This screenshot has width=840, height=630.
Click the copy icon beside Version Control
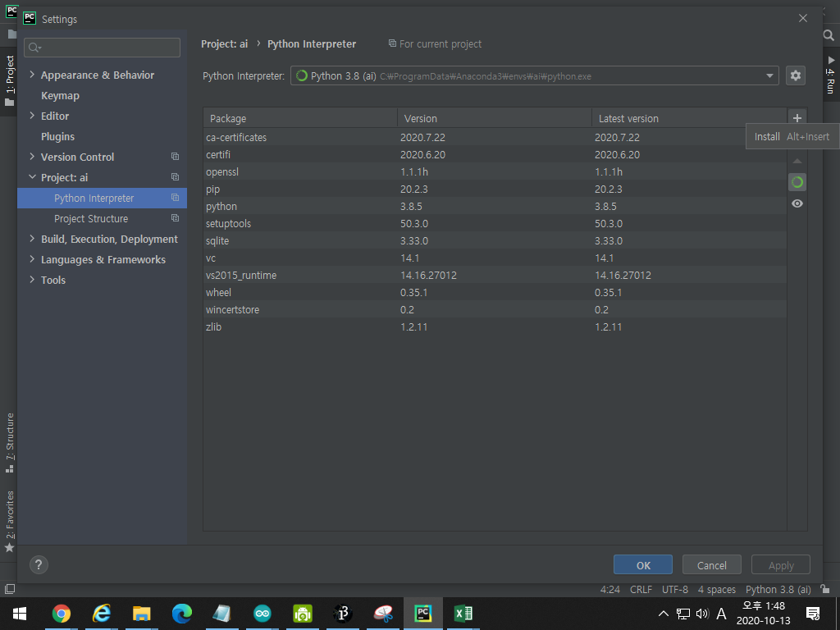175,157
